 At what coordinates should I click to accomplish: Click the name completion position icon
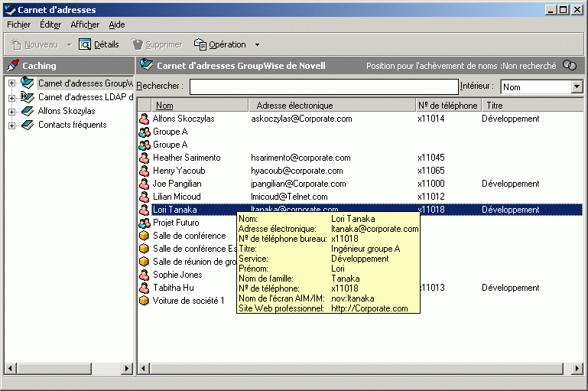pos(570,65)
